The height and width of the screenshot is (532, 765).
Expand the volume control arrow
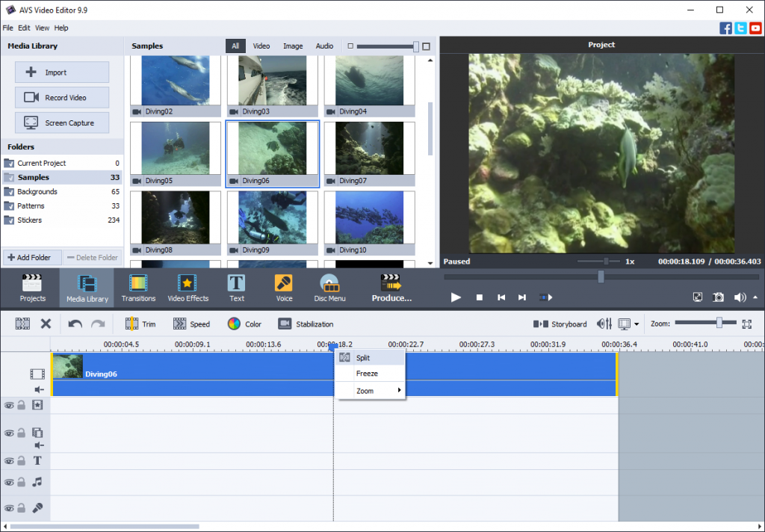[755, 297]
